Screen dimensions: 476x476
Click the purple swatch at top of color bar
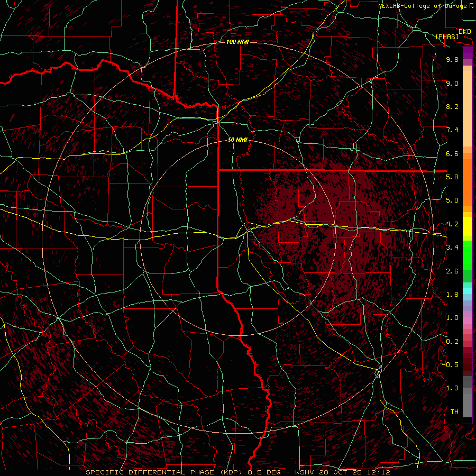tap(467, 53)
